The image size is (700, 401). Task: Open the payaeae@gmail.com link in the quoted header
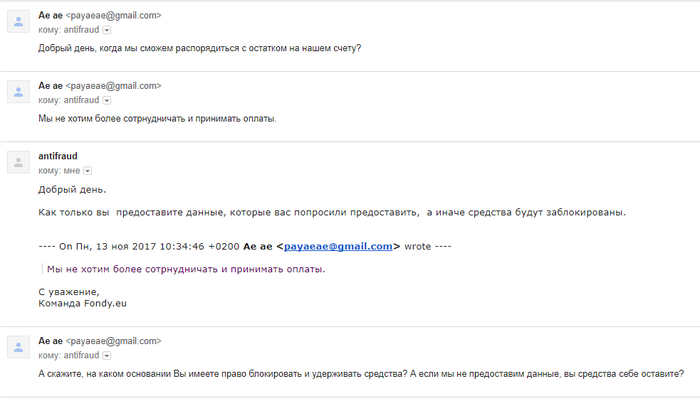point(338,246)
